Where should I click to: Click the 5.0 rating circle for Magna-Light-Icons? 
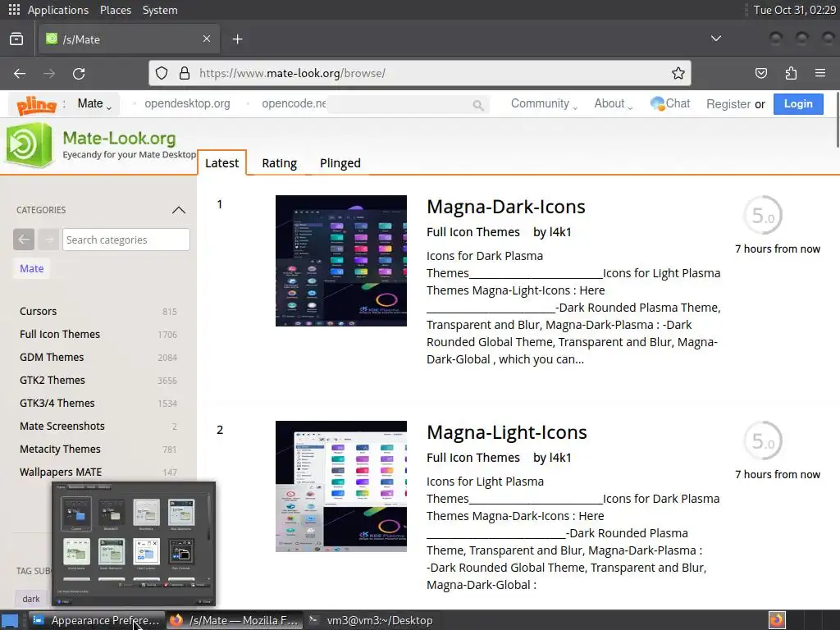[763, 441]
